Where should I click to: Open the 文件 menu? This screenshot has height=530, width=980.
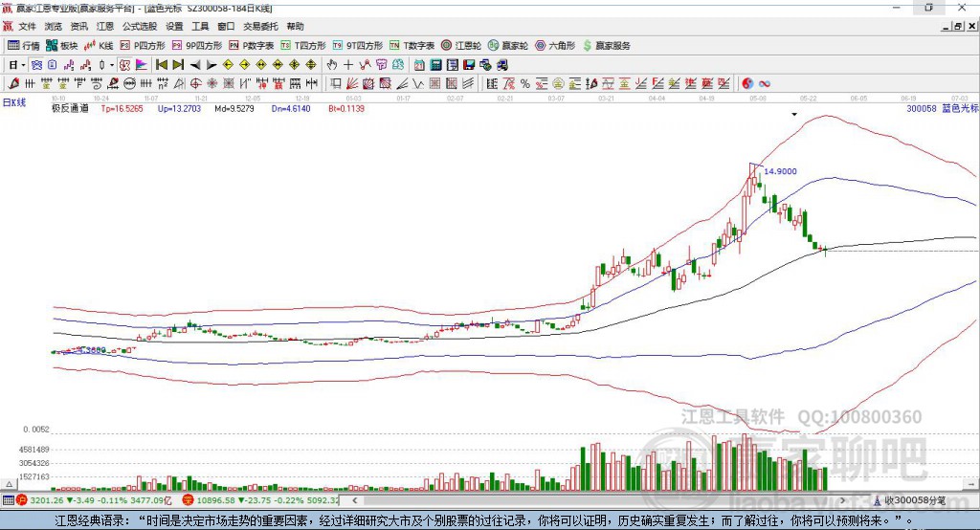(27, 26)
